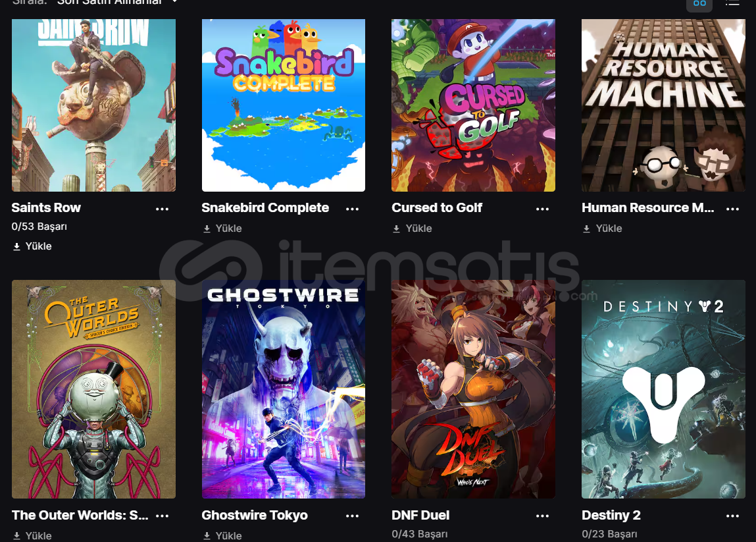Switch to list view layout

732,3
